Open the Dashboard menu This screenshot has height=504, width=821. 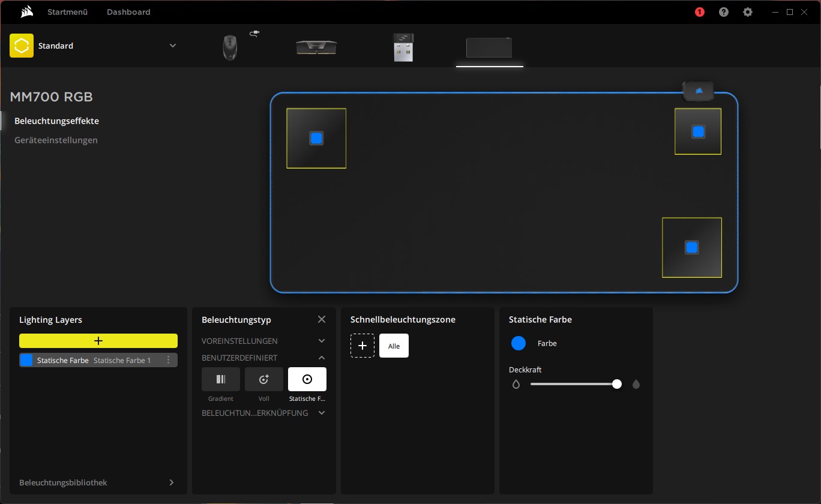[128, 12]
